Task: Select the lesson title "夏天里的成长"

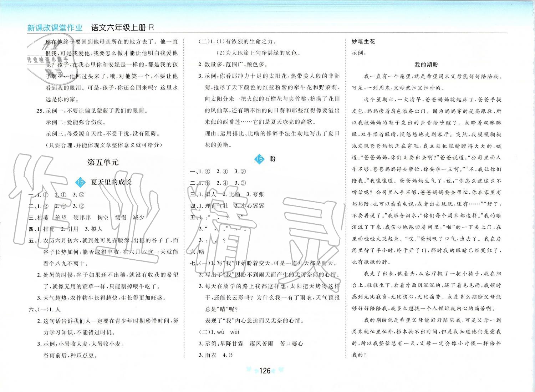Action: (x=111, y=182)
